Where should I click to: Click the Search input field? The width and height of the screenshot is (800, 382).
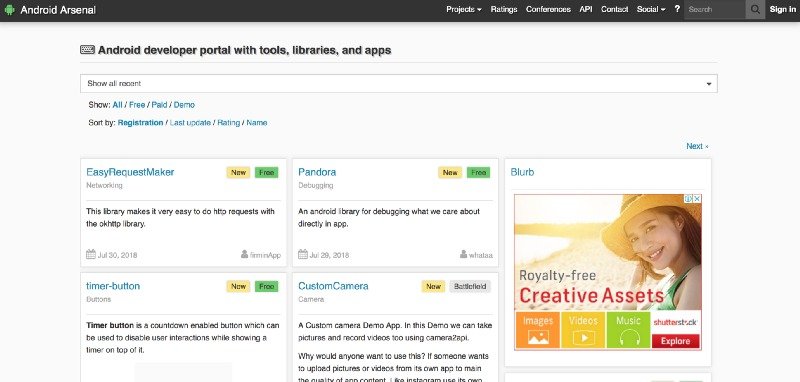point(715,9)
